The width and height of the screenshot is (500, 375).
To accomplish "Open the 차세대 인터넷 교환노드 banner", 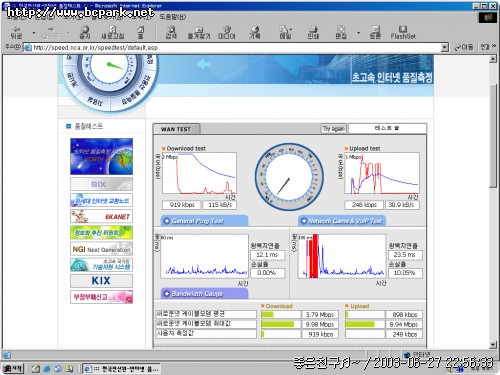I will [x=101, y=200].
